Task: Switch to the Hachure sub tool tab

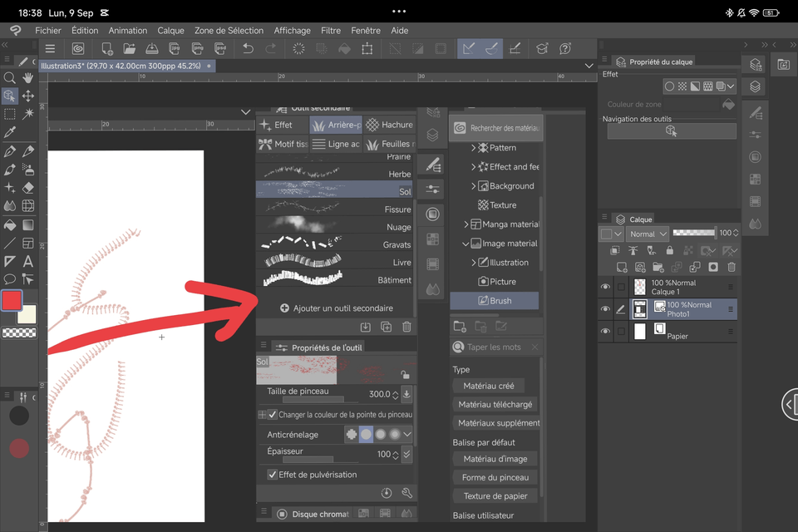Action: tap(390, 125)
